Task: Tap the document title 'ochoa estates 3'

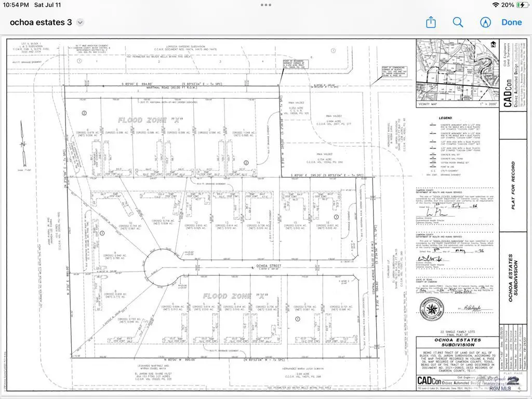Action: 41,22
